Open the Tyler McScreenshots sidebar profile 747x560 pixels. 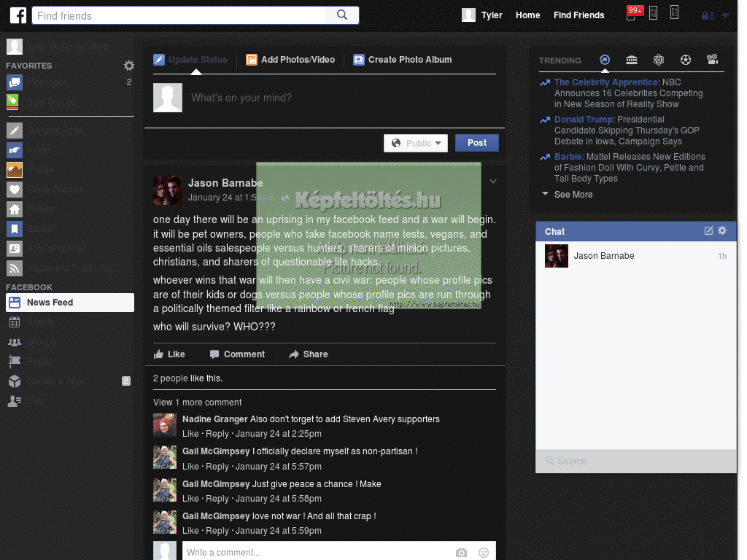point(58,46)
